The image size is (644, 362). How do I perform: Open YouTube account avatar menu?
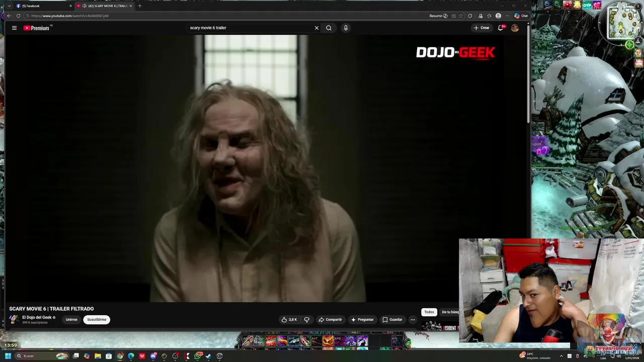tap(515, 28)
